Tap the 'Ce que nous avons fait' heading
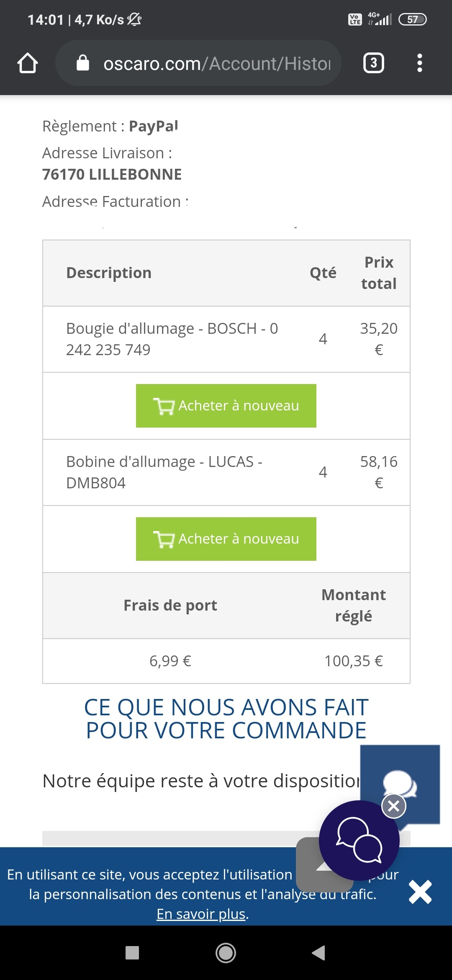This screenshot has height=980, width=452. tap(226, 719)
